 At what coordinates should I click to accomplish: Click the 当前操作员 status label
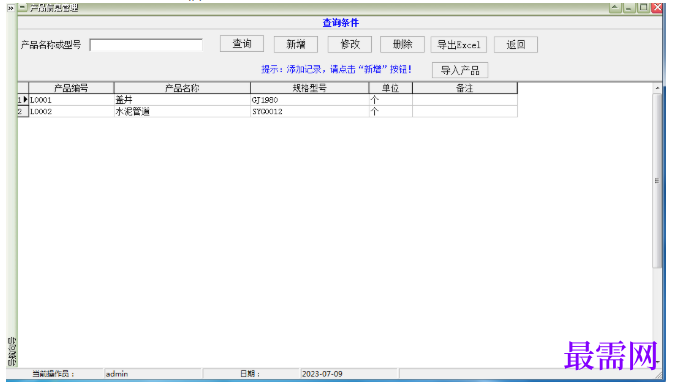coord(53,374)
